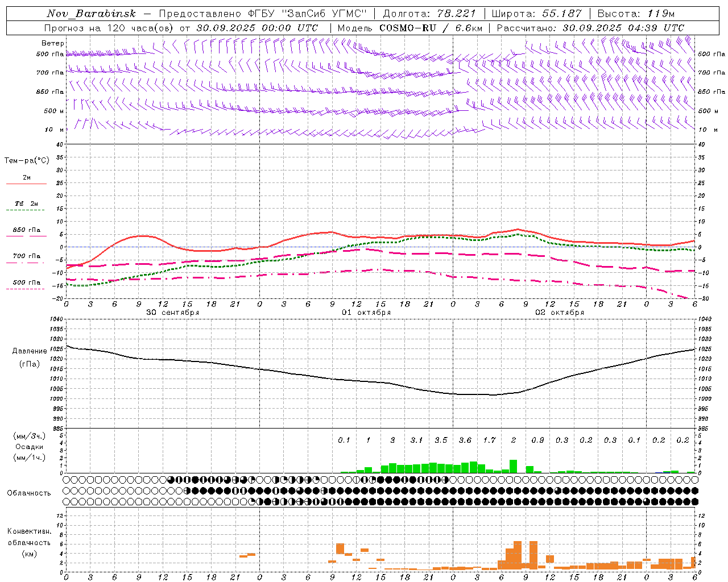Click the computed time 30.09.2025 04:39 UTC

pos(623,28)
